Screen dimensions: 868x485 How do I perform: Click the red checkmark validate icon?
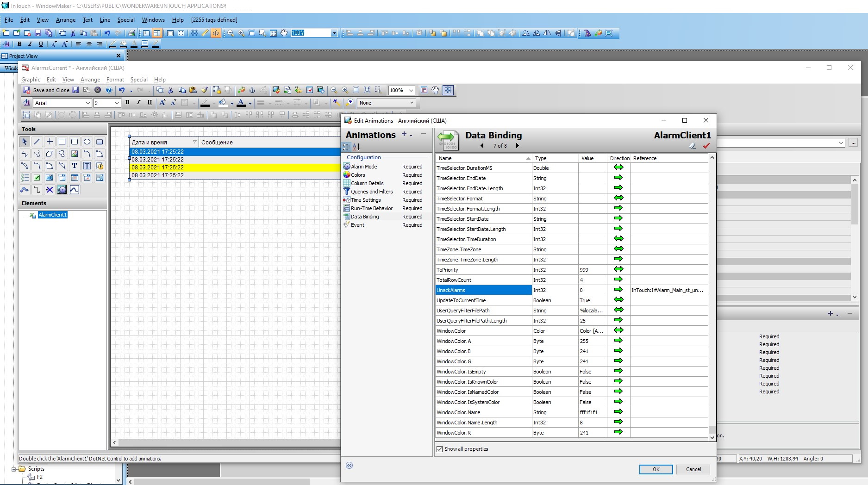coord(706,146)
